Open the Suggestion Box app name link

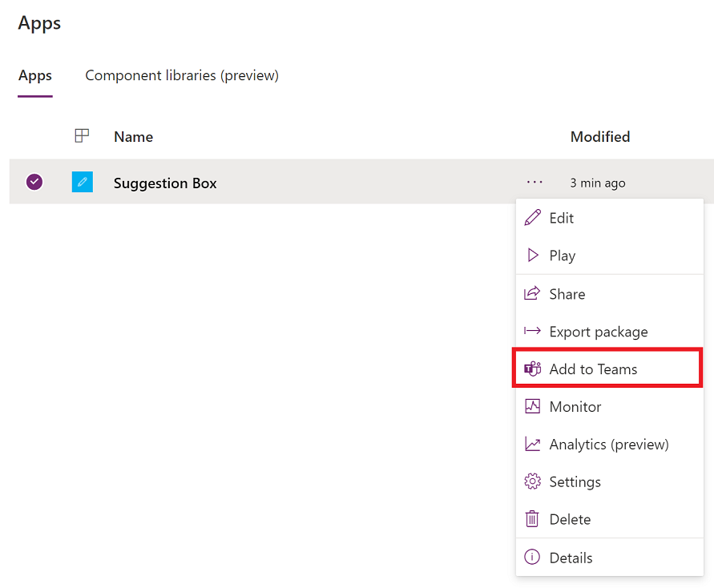pos(165,183)
